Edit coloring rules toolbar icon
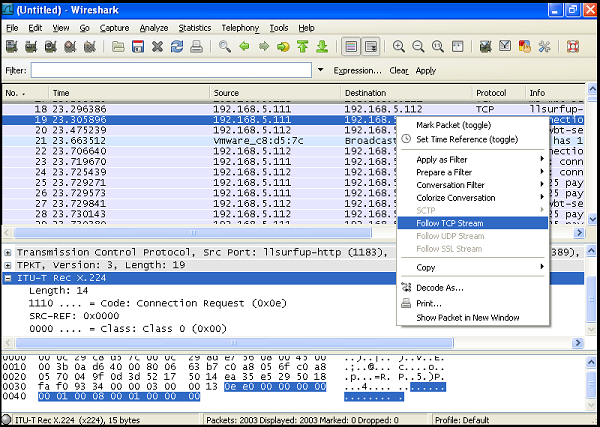 pos(525,47)
